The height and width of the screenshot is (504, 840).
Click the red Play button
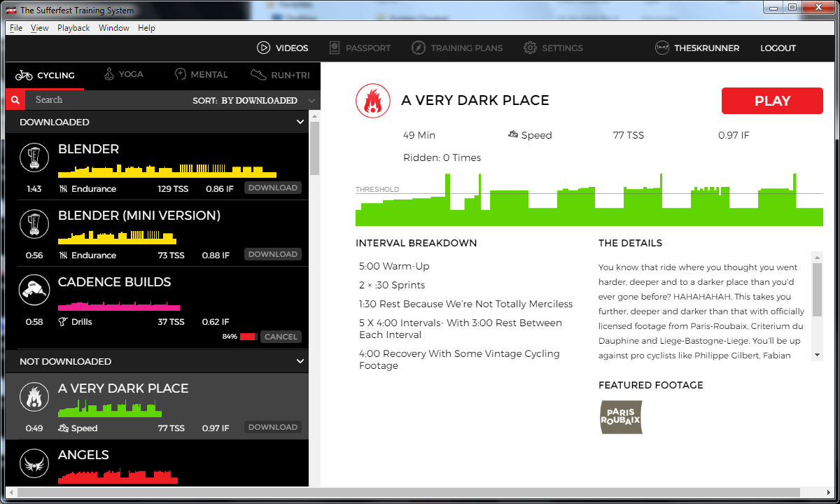772,101
